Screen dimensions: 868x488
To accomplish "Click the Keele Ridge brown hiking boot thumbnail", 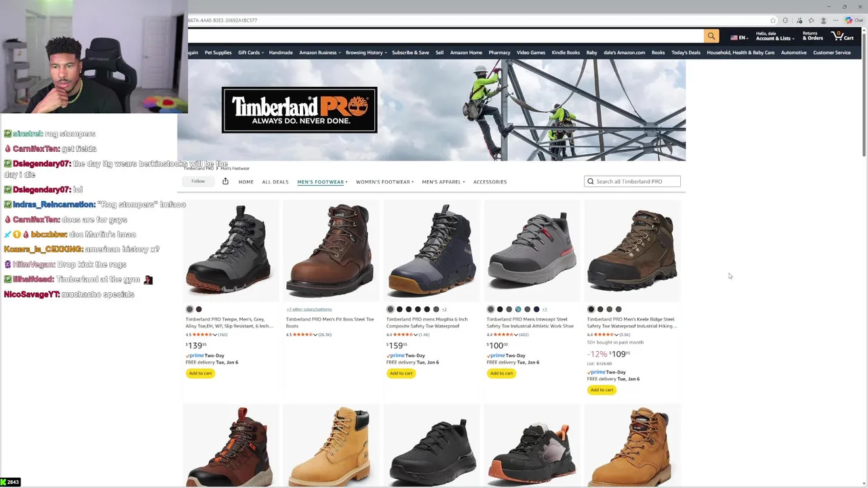I will point(632,251).
